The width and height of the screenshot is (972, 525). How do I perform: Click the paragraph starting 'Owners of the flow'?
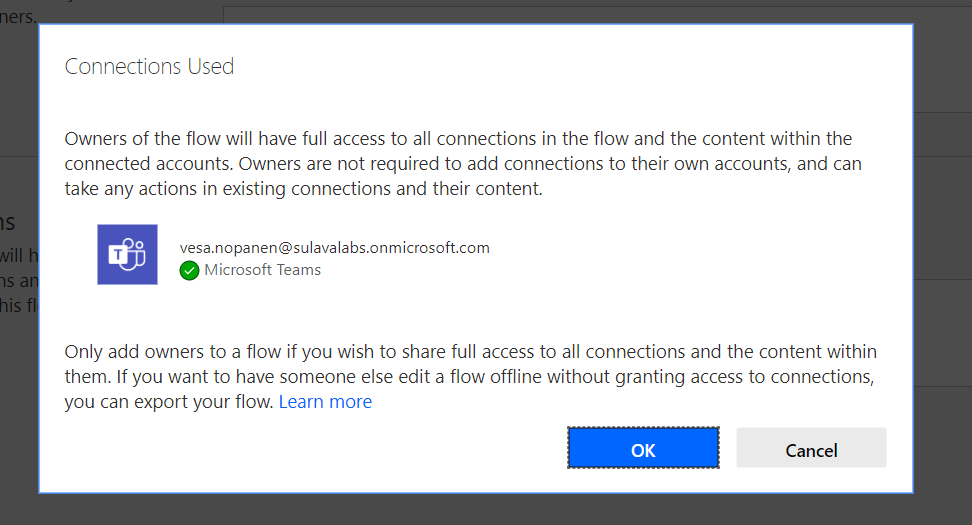click(x=458, y=163)
